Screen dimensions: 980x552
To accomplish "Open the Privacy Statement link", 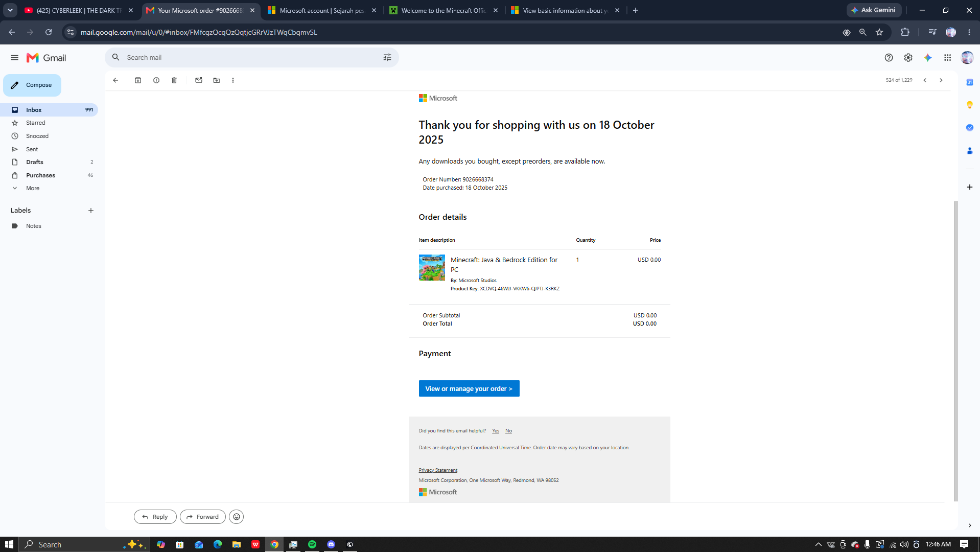I will (438, 470).
